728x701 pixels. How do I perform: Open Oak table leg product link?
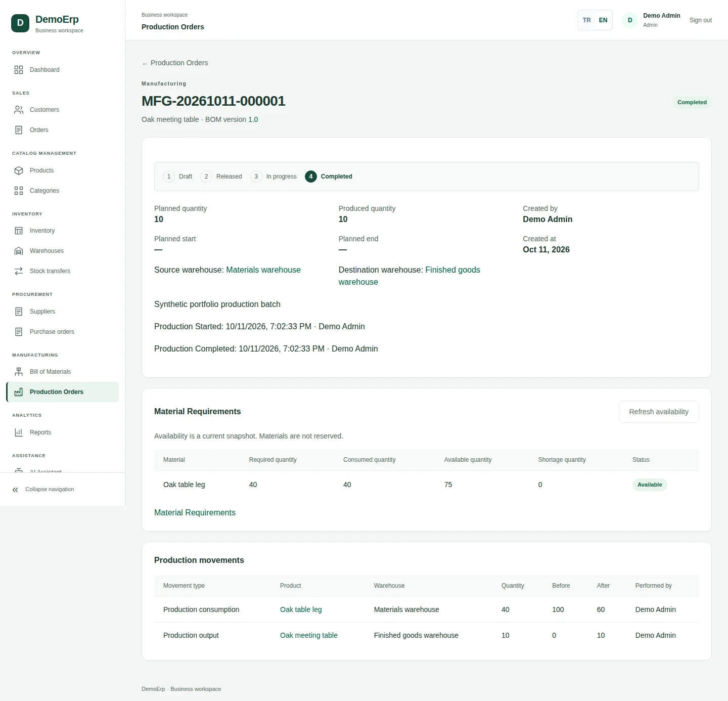(x=301, y=609)
